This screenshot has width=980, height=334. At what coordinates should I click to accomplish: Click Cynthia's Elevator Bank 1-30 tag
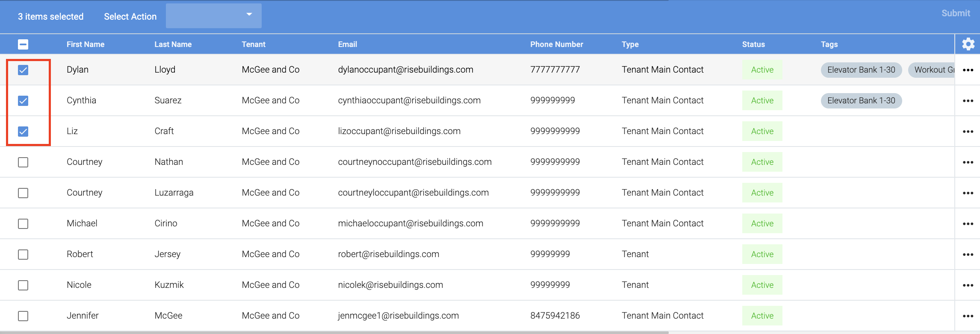pos(861,101)
